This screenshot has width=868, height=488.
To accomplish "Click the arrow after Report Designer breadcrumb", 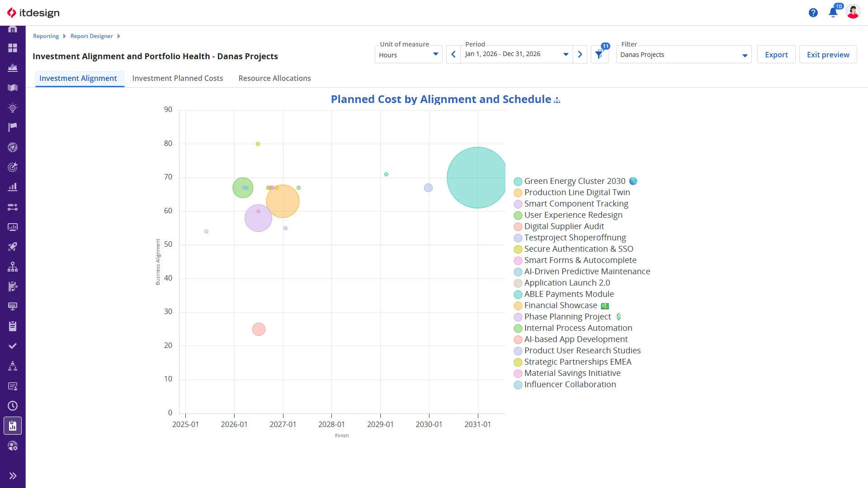I will coord(118,36).
